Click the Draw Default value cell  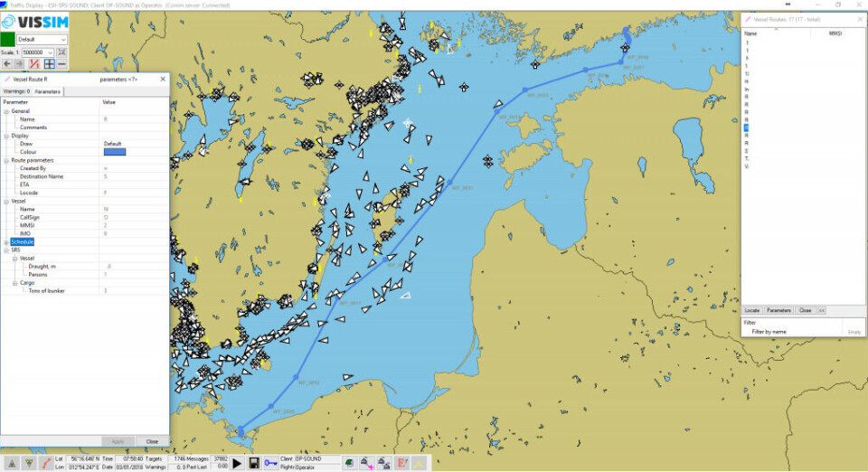[134, 144]
